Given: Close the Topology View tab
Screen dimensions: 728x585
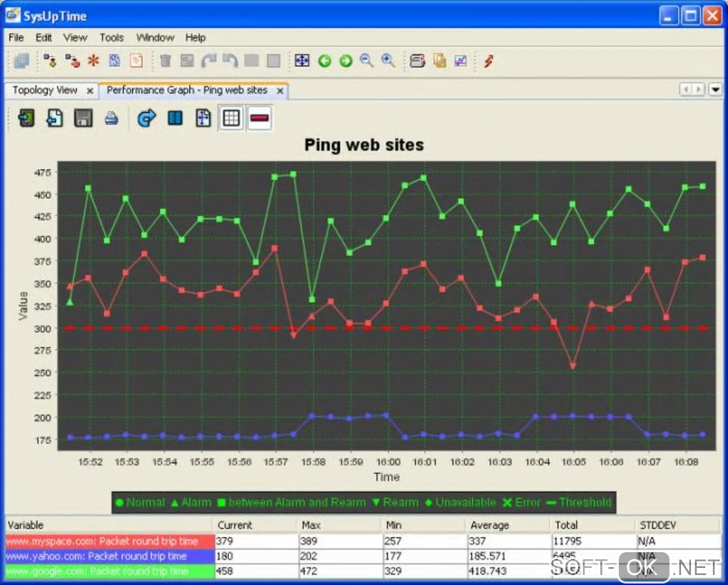Looking at the screenshot, I should 90,91.
